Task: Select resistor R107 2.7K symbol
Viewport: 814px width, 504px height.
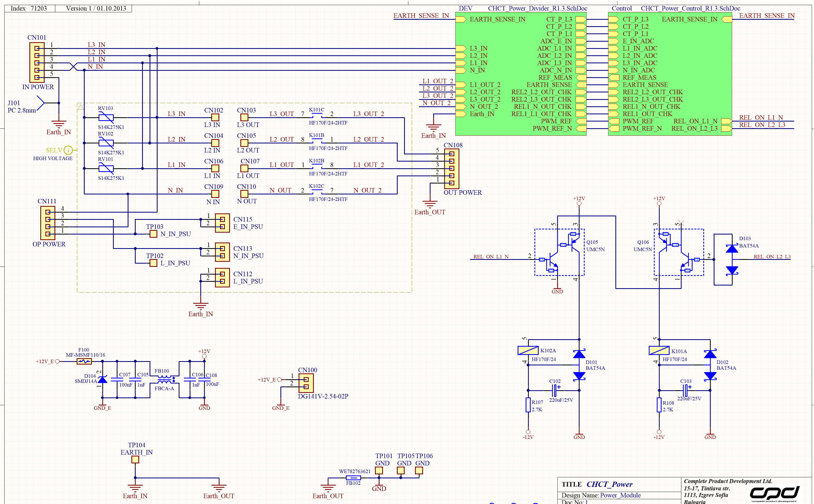Action: pyautogui.click(x=528, y=405)
